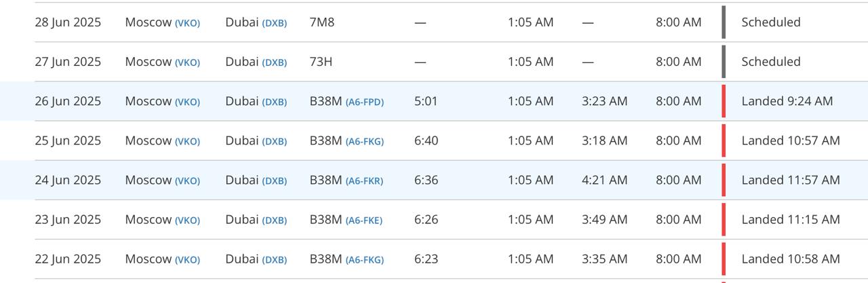Image resolution: width=868 pixels, height=283 pixels.
Task: Click "Scheduled" status on 28 Jun row
Action: (x=771, y=22)
